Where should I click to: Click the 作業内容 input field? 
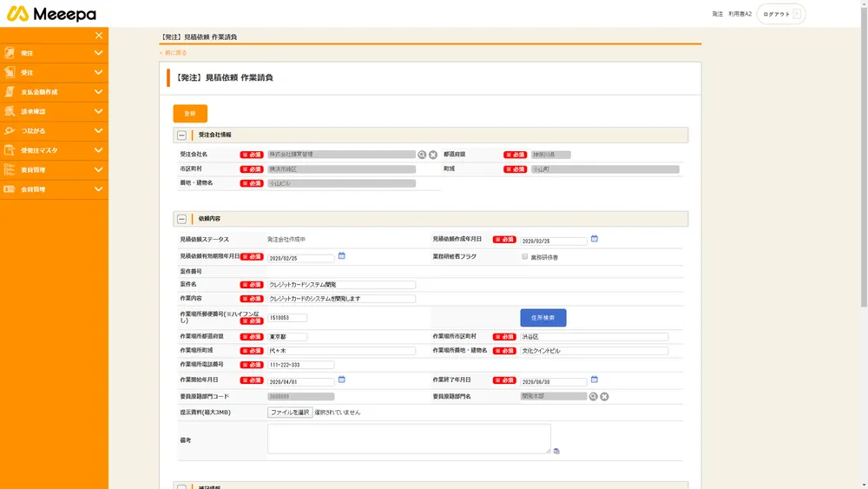341,299
